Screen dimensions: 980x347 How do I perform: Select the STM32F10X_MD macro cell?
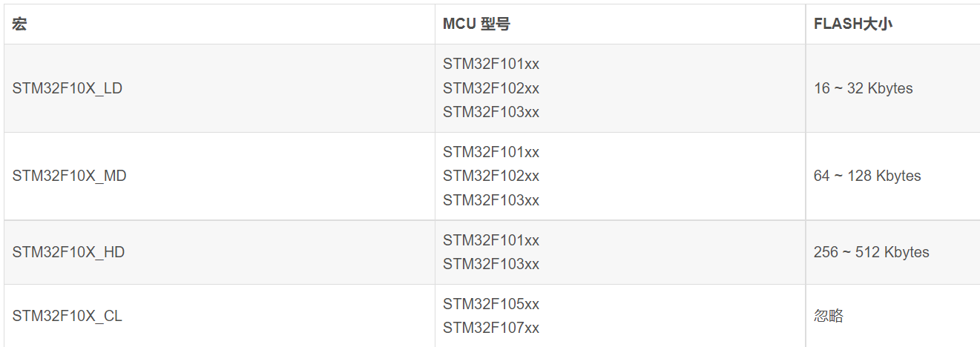pyautogui.click(x=220, y=176)
